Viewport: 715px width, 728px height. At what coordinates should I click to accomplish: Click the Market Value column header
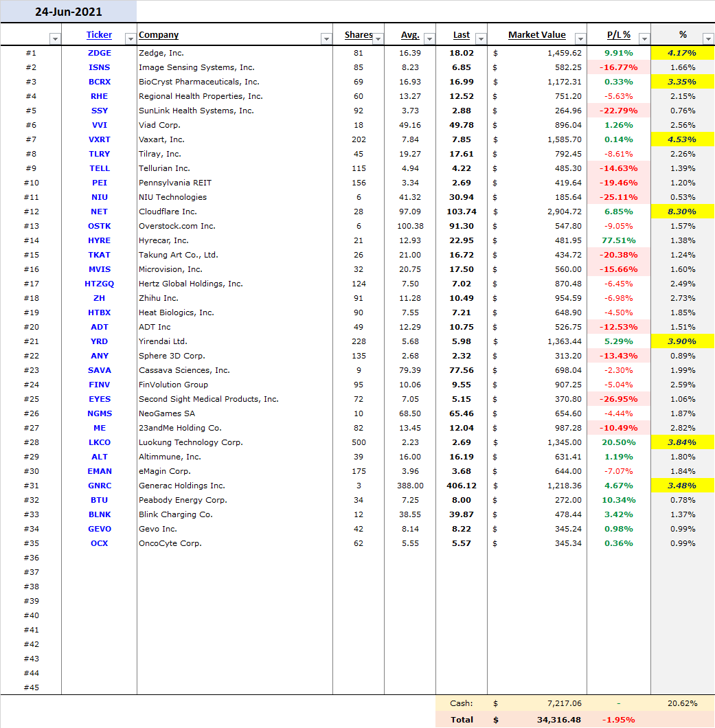point(536,35)
